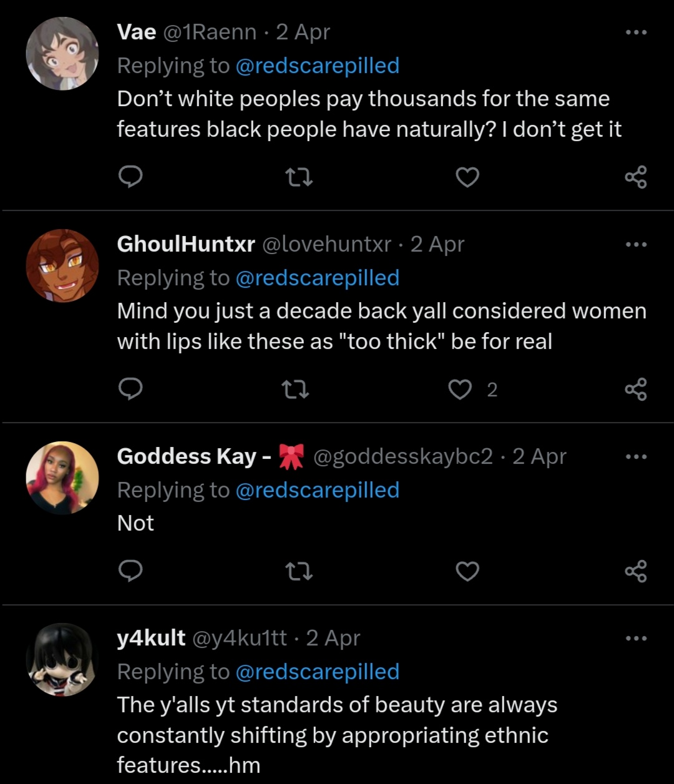The width and height of the screenshot is (674, 784).
Task: Like Vae's tweet
Action: (x=467, y=178)
